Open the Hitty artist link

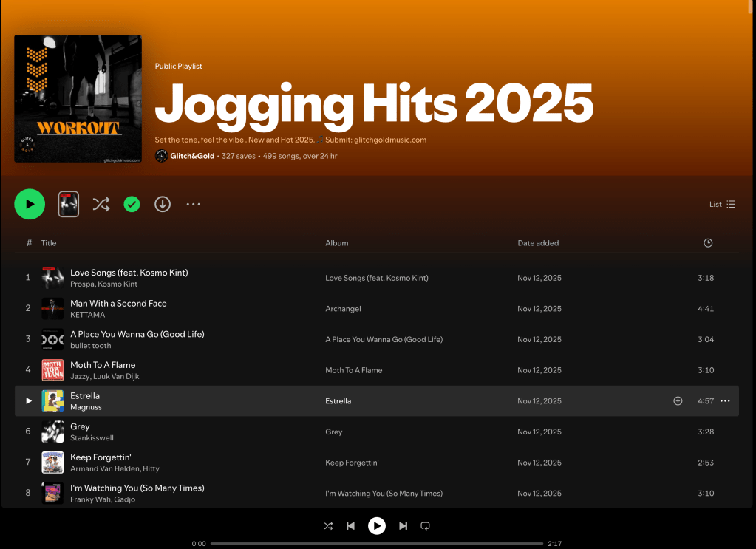pos(151,469)
